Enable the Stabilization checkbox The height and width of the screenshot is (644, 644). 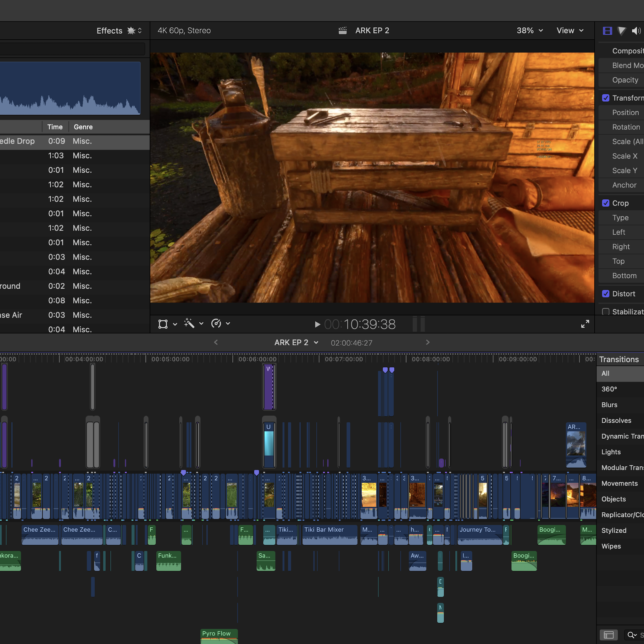coord(606,312)
